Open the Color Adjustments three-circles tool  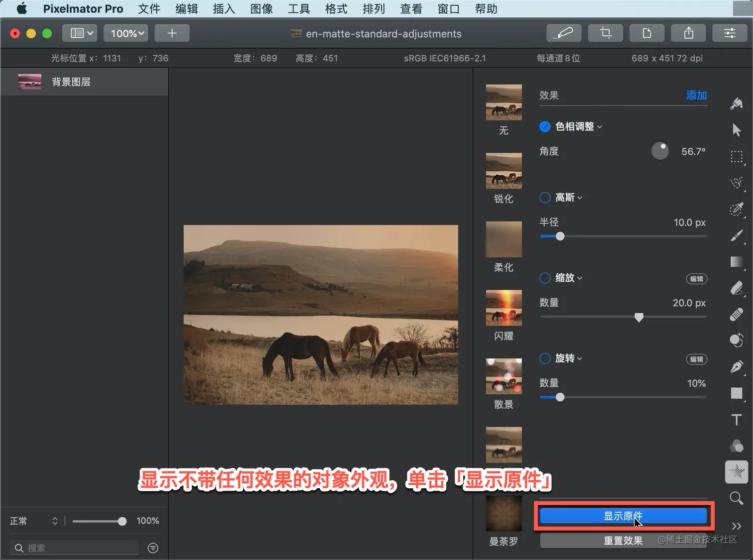pos(737,446)
